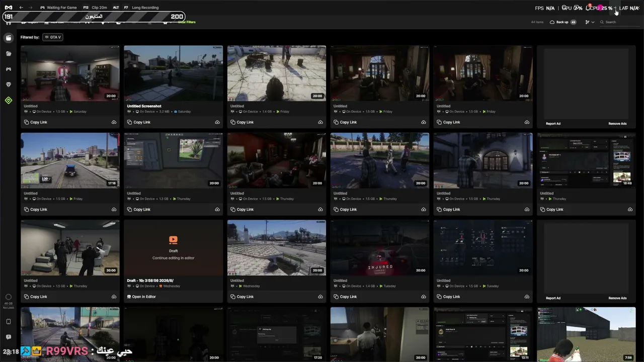
Task: Open the sort order dropdown
Action: point(590,22)
